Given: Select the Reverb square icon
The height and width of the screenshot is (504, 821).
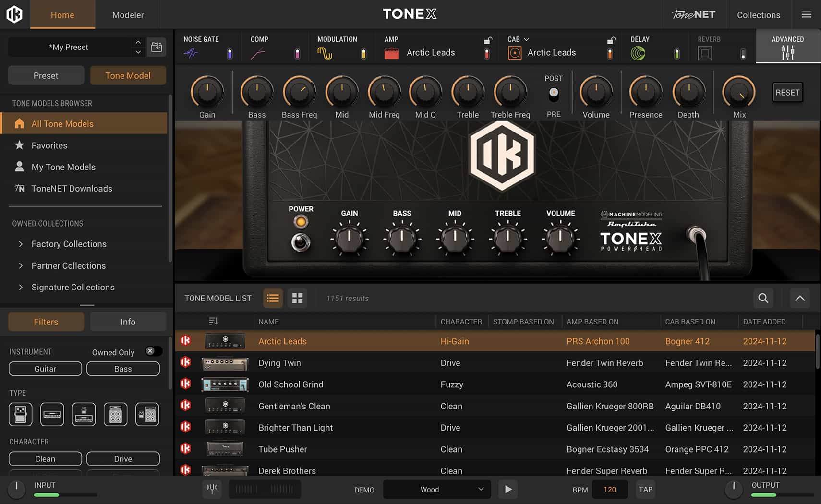Looking at the screenshot, I should click(x=705, y=53).
